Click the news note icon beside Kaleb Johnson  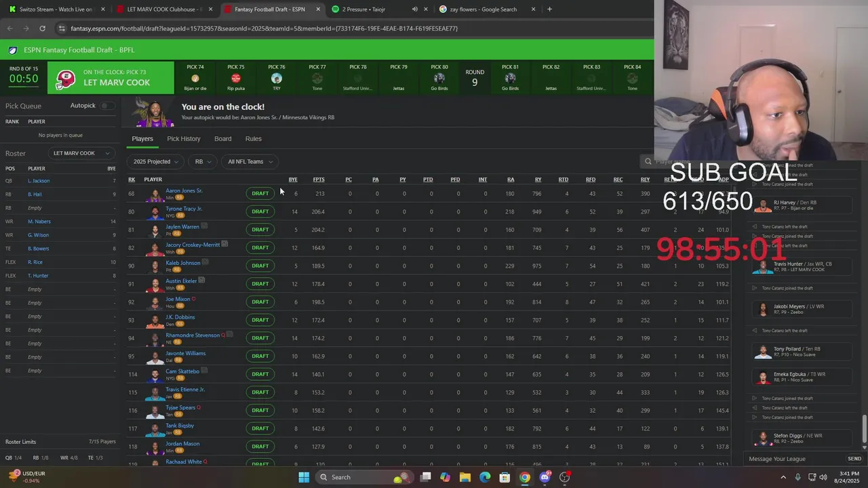pyautogui.click(x=205, y=262)
